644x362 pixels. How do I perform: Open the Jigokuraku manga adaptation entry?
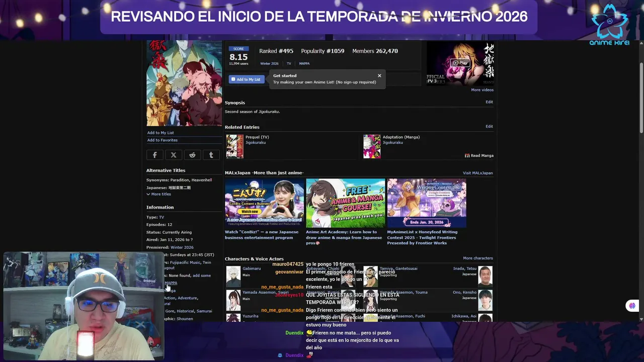coord(393,143)
